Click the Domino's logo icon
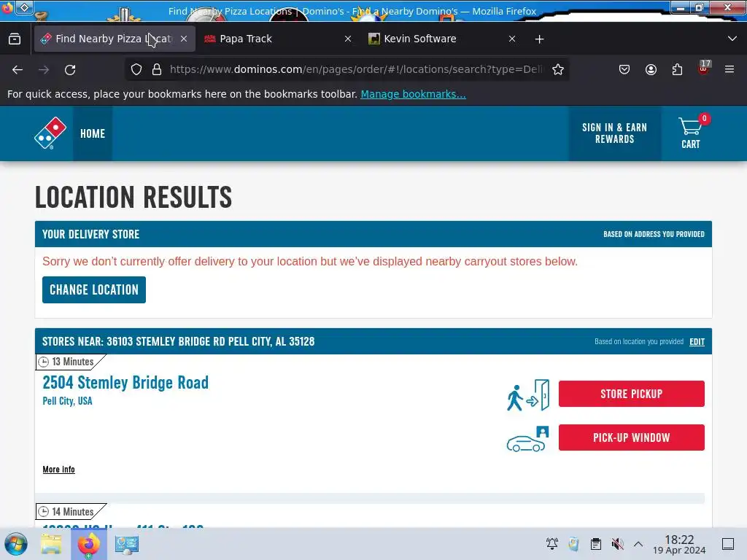The height and width of the screenshot is (560, 747). [x=50, y=133]
